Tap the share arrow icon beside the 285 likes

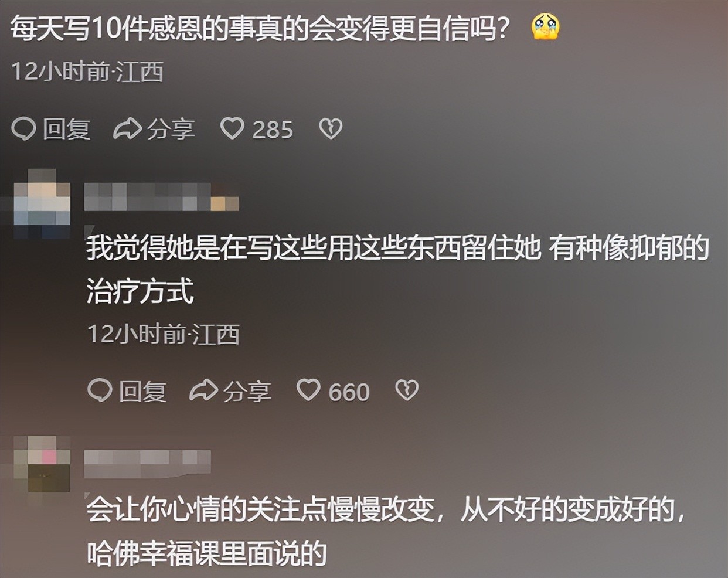(x=127, y=129)
